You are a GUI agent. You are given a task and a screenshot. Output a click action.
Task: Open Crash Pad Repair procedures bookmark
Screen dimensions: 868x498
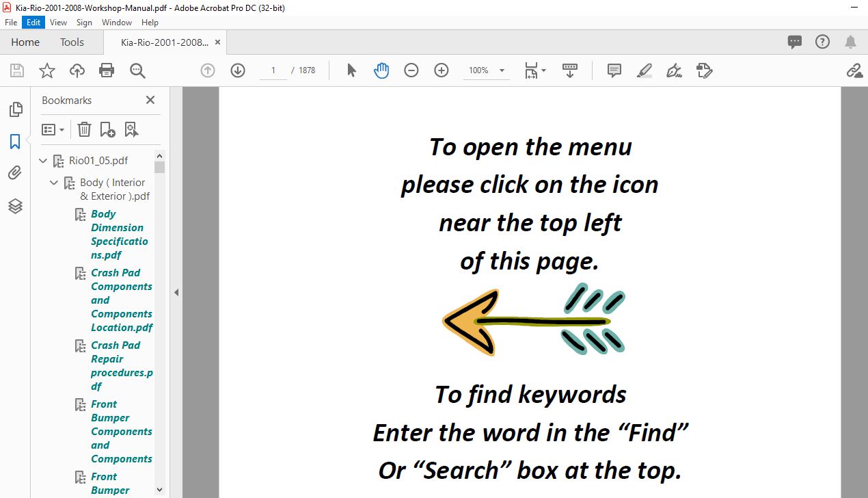(122, 366)
